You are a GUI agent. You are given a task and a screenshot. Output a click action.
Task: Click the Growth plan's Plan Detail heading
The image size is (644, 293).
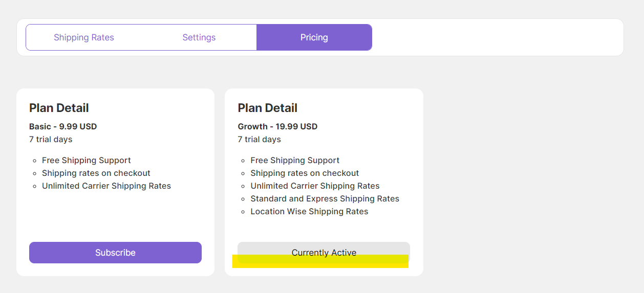[x=267, y=108]
